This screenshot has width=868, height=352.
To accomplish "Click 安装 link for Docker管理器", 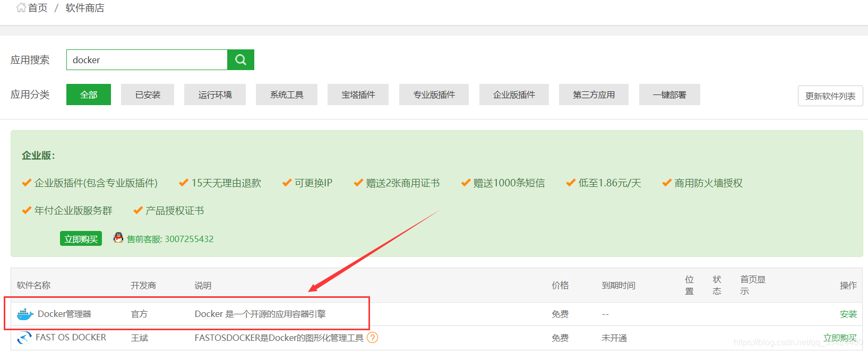I will click(x=848, y=314).
